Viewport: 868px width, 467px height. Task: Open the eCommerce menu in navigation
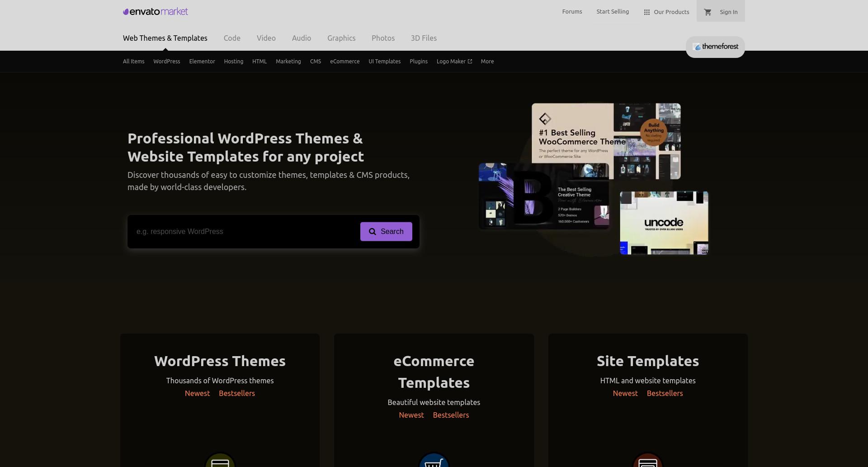[345, 62]
